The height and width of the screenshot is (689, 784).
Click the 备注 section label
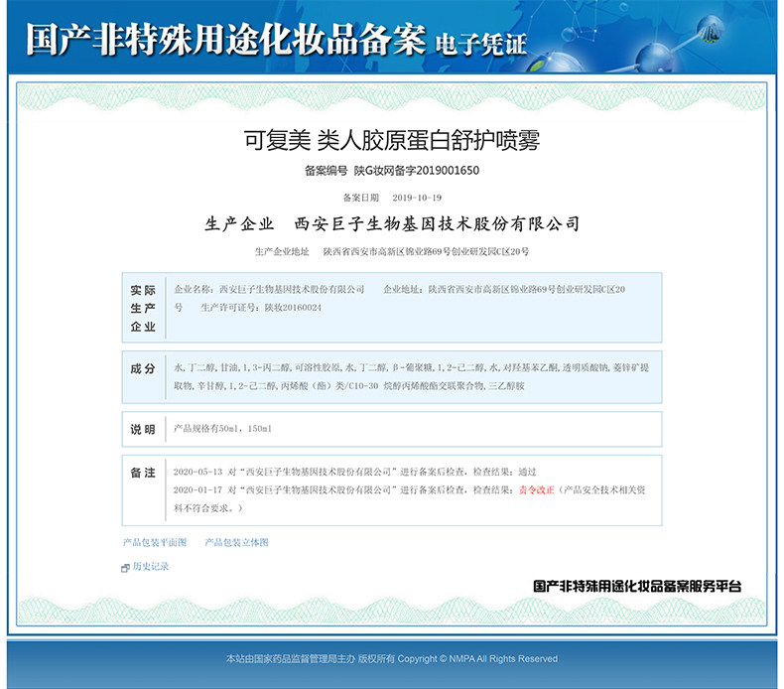click(x=143, y=473)
